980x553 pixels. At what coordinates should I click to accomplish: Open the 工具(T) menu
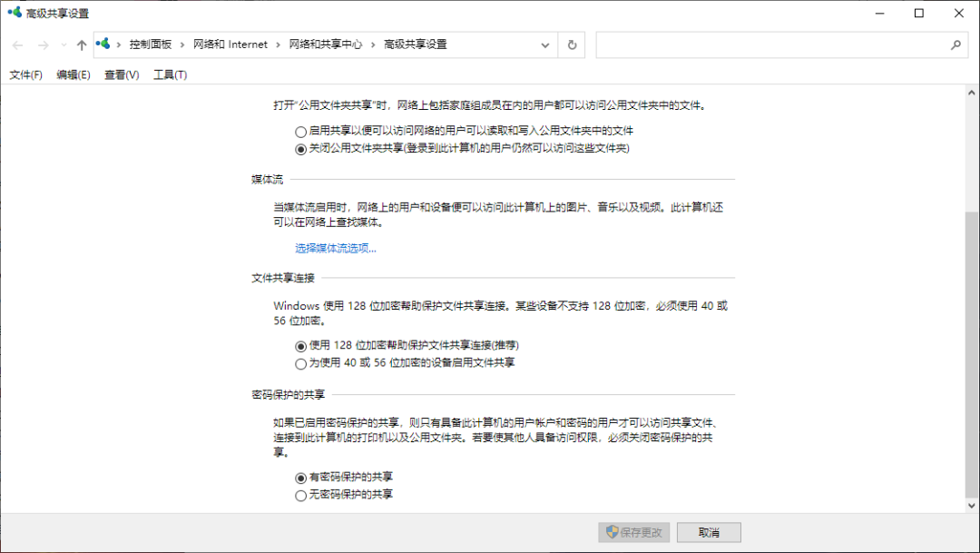pos(170,74)
